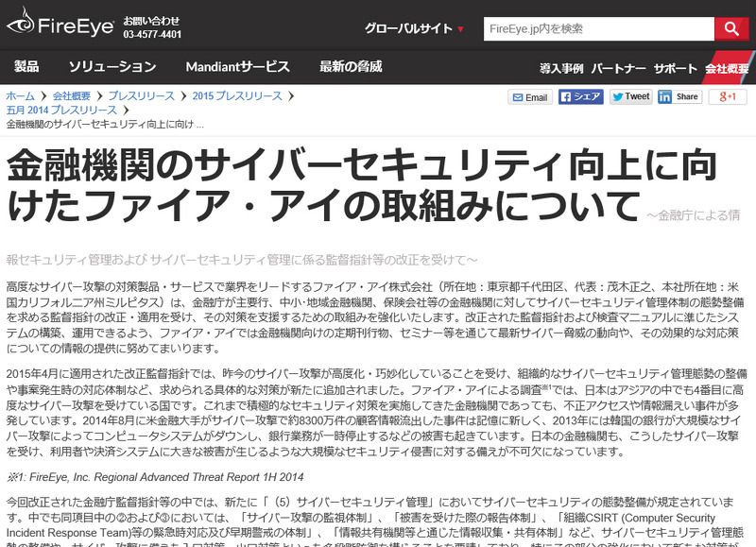Go to 導入事例 page
Viewport: 756px width, 547px height.
561,69
